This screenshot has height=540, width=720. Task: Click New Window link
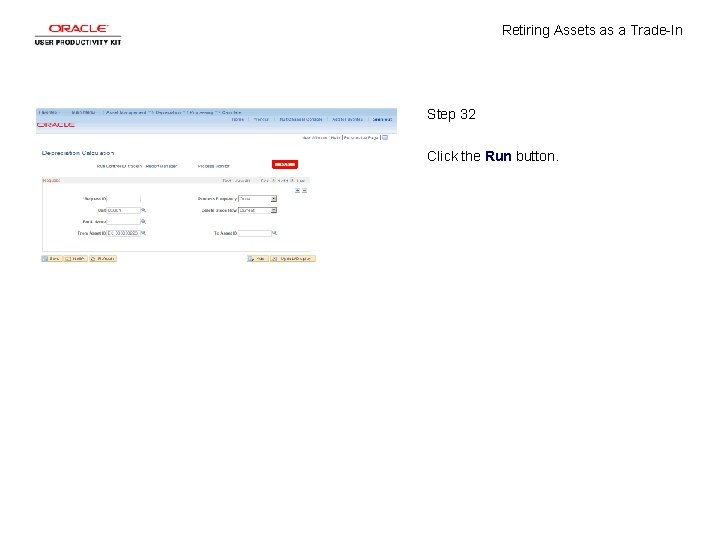(x=315, y=138)
